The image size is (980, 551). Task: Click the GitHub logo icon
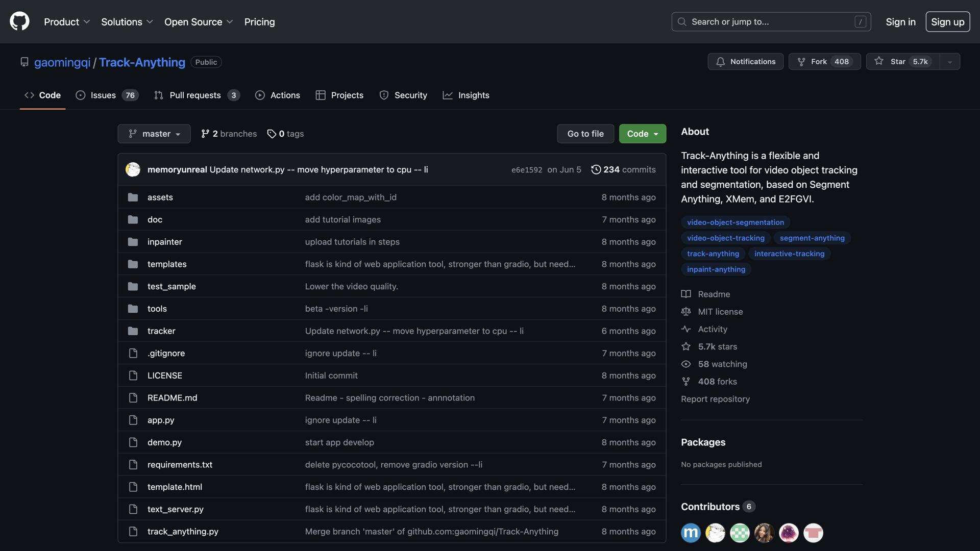19,21
